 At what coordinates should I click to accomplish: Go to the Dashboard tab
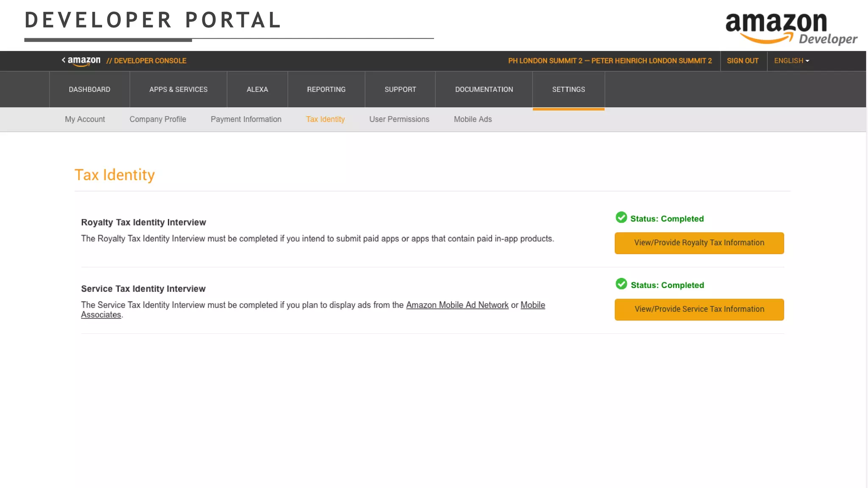coord(89,89)
